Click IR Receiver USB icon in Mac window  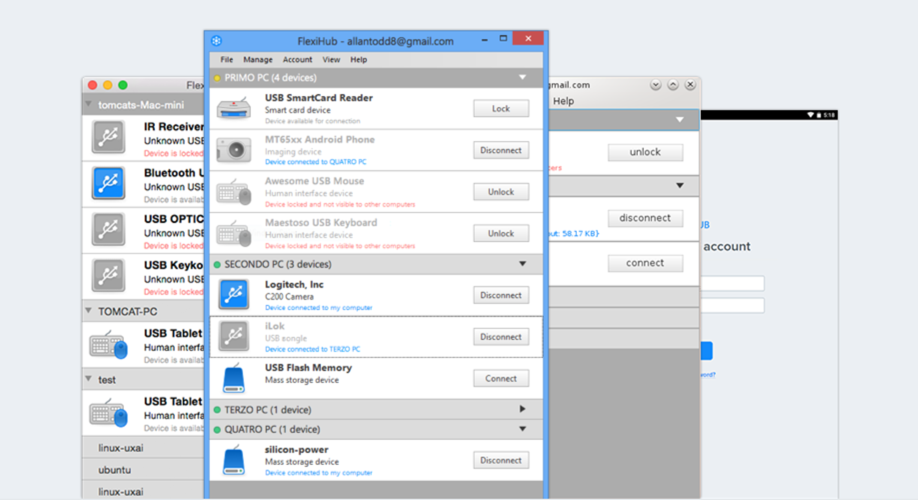point(108,137)
